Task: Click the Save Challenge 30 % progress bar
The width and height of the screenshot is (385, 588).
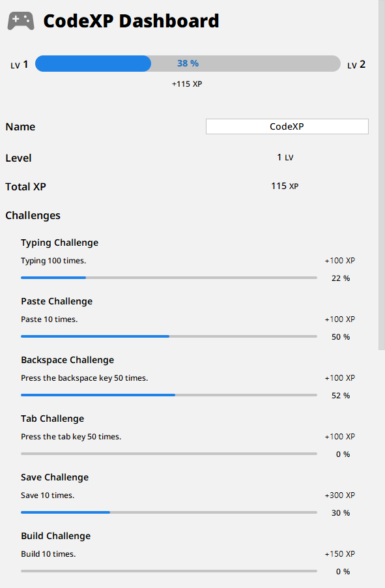Action: [x=169, y=512]
